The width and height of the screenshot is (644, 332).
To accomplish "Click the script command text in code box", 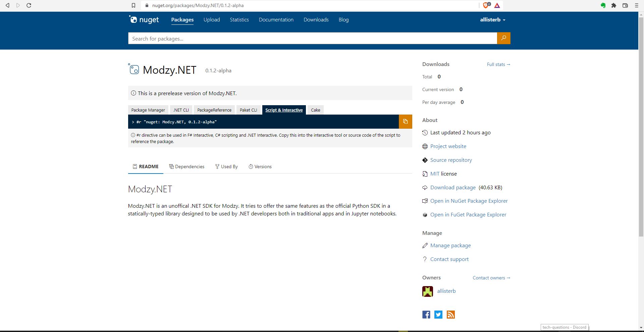I will click(x=176, y=122).
